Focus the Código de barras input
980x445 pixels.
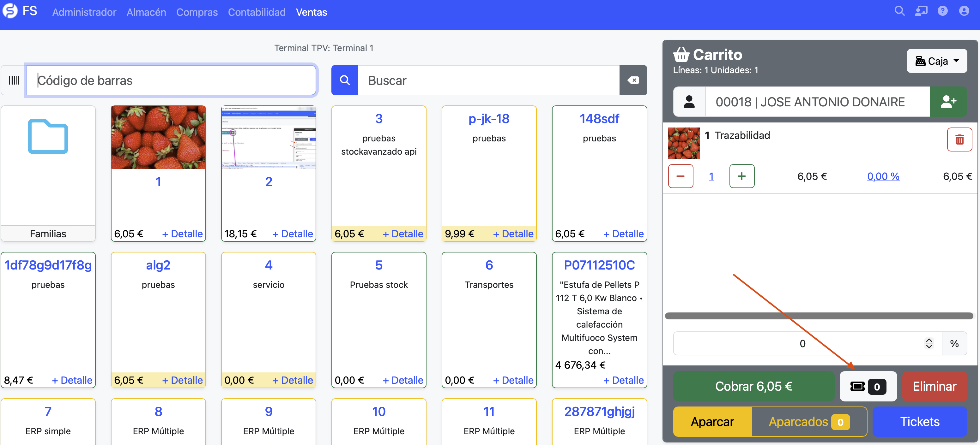click(x=171, y=80)
